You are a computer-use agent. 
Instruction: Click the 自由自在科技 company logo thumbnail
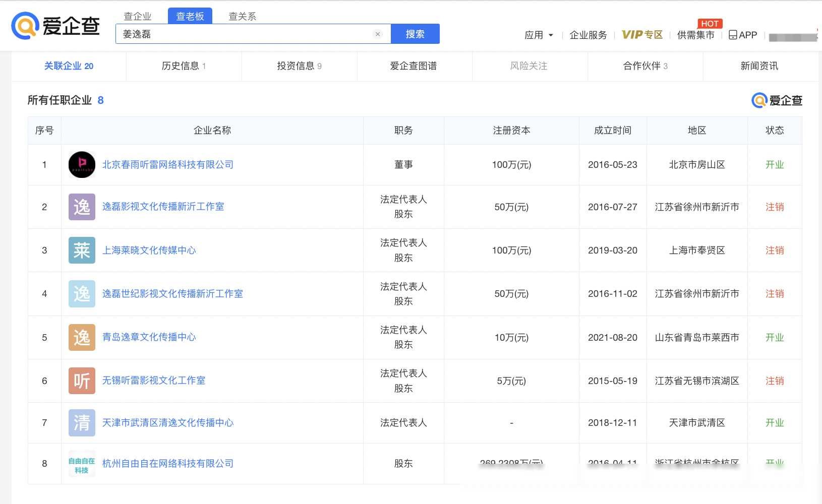(82, 464)
